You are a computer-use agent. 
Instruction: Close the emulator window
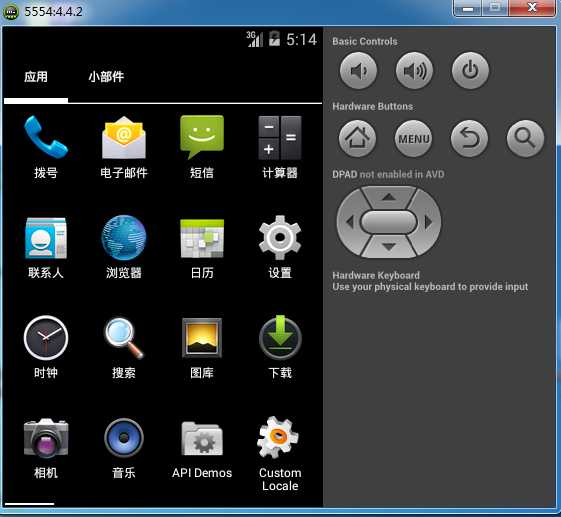532,8
